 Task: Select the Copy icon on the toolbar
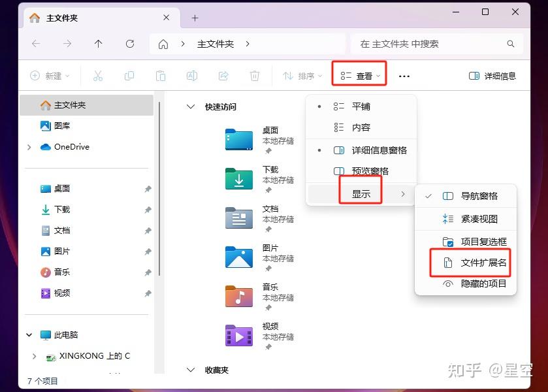(129, 75)
